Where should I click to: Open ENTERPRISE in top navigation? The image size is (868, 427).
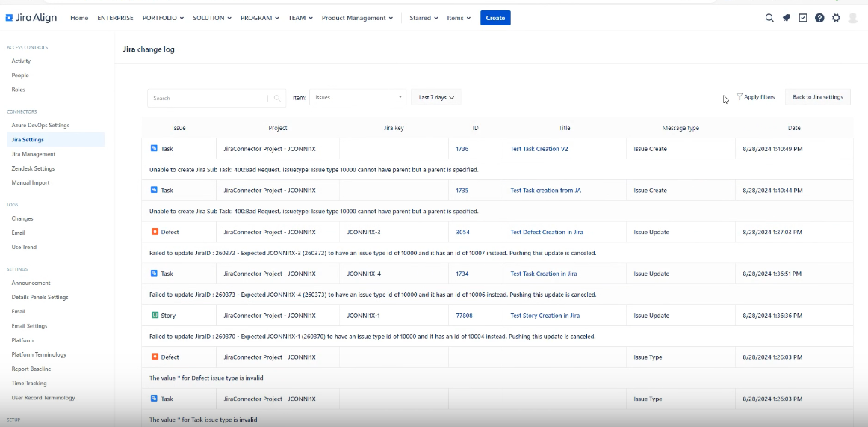115,18
